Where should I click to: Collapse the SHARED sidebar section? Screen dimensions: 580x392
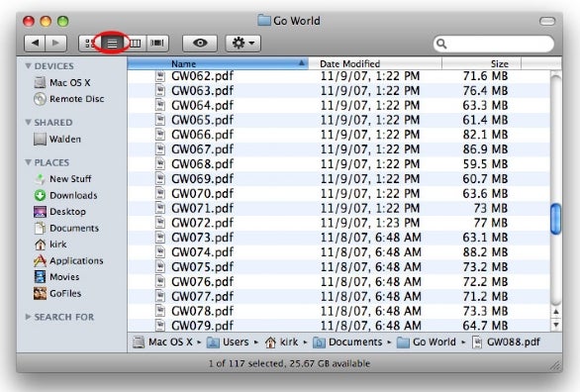click(x=28, y=122)
